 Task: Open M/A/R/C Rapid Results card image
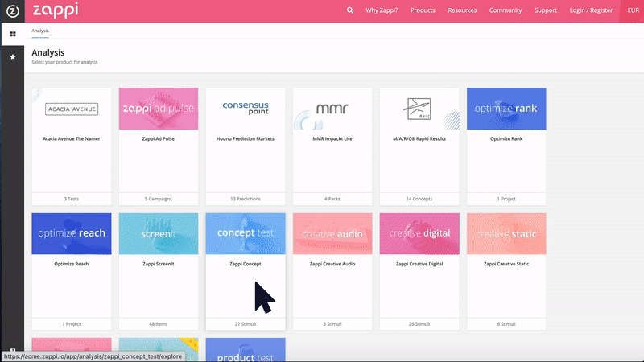pyautogui.click(x=419, y=109)
